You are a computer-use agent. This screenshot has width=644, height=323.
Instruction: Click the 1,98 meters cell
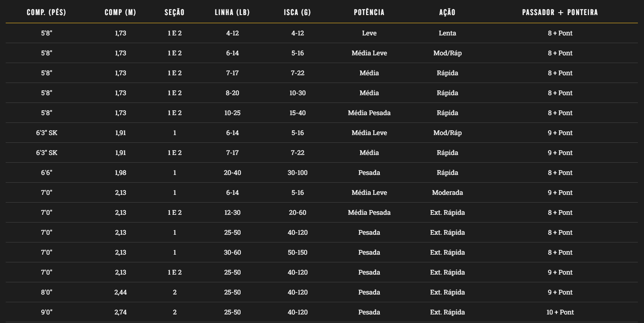pyautogui.click(x=120, y=172)
